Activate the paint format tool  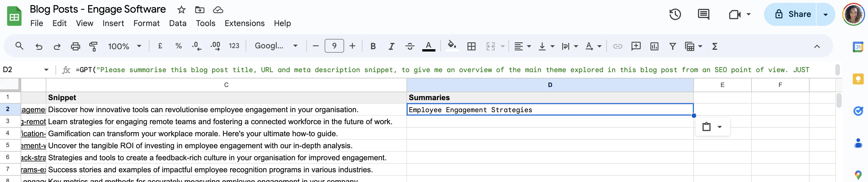point(93,46)
